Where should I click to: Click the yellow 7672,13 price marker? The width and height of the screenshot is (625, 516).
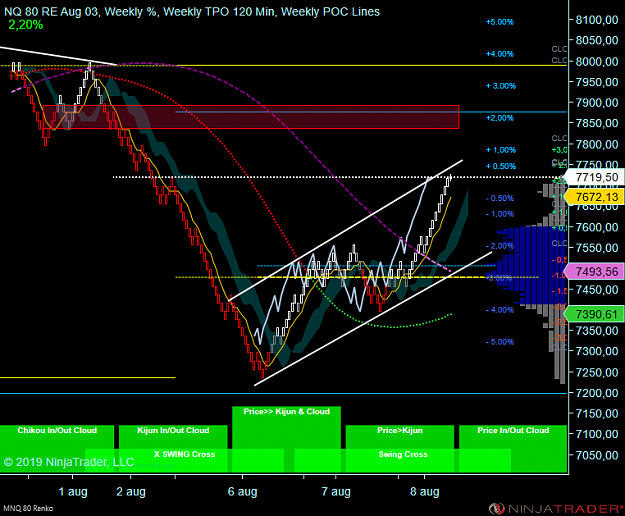tap(596, 197)
